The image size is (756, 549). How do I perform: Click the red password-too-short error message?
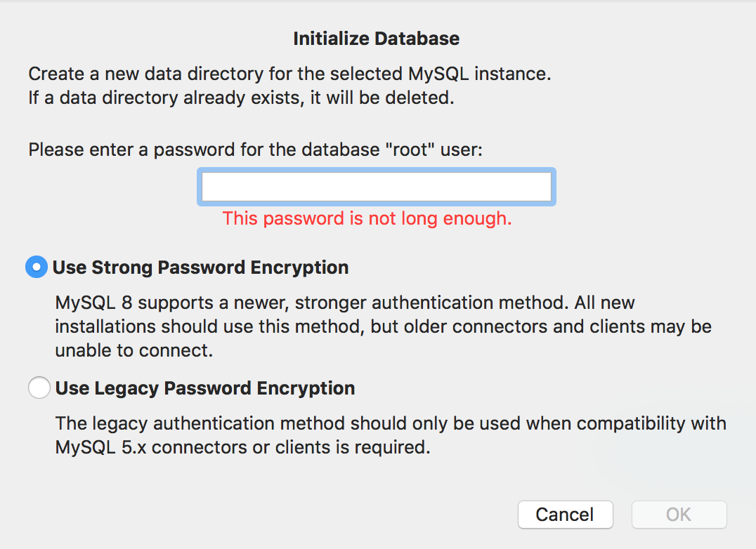point(367,218)
